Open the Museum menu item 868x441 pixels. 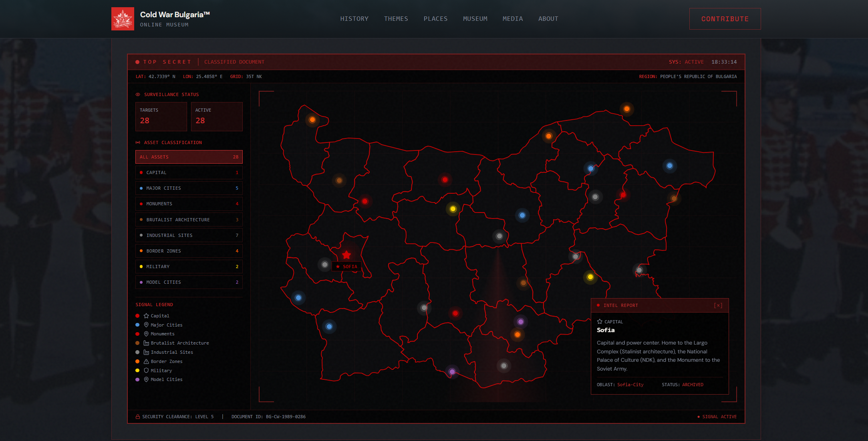pos(475,19)
